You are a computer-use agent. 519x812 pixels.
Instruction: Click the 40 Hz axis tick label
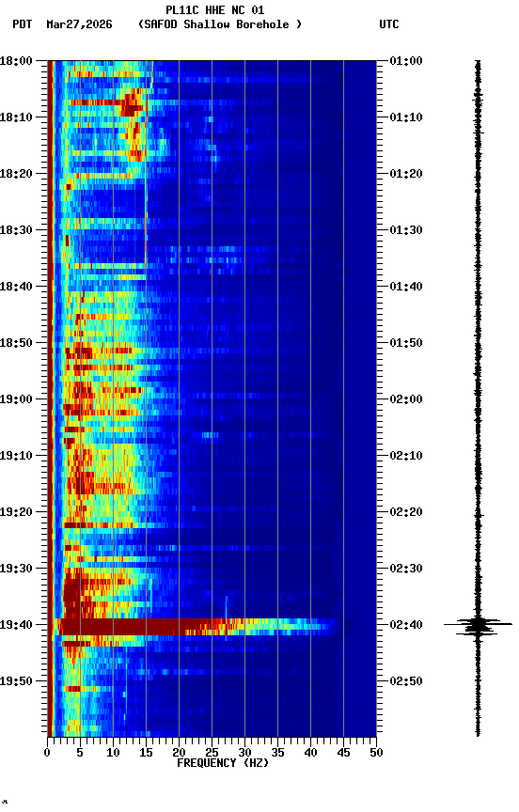pyautogui.click(x=310, y=753)
